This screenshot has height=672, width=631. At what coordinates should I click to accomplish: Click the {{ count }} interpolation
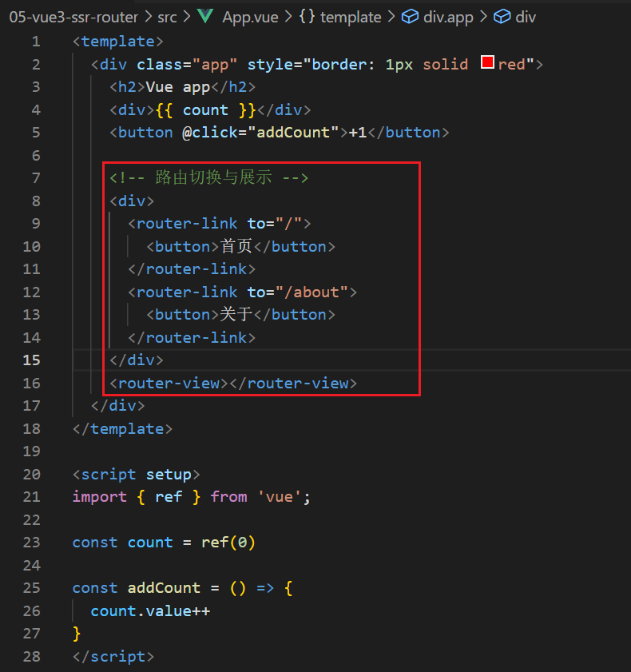tap(205, 110)
